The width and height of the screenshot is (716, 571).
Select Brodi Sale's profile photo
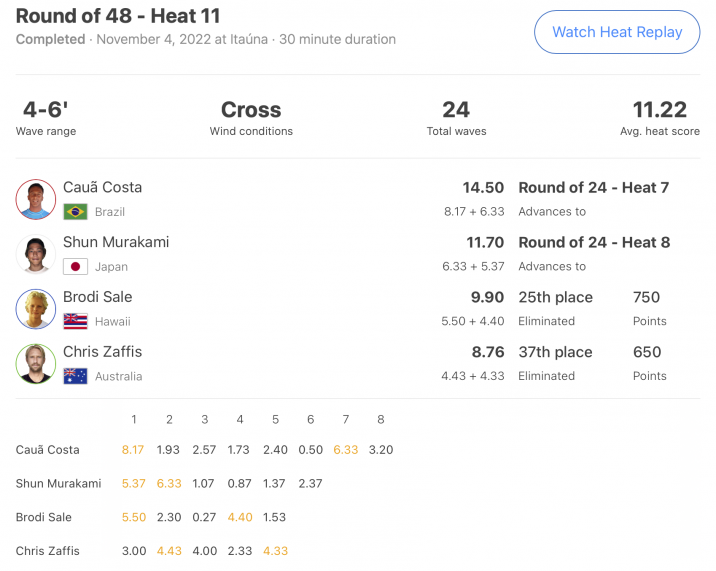click(x=36, y=309)
